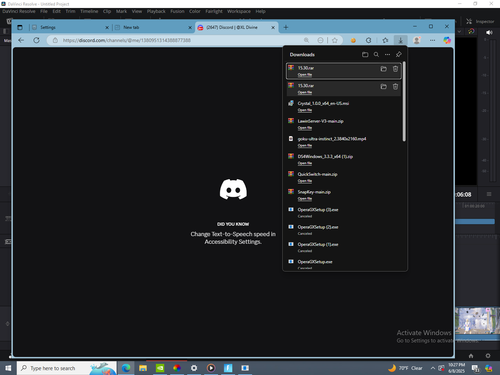Open the DaVinci Resolve timeline options menu icon

click(489, 194)
